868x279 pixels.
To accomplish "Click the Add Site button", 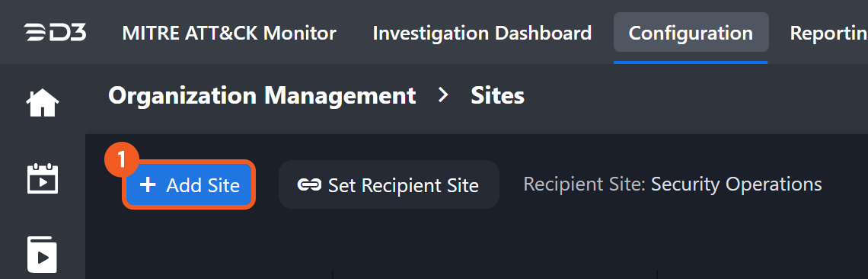I will pos(189,184).
